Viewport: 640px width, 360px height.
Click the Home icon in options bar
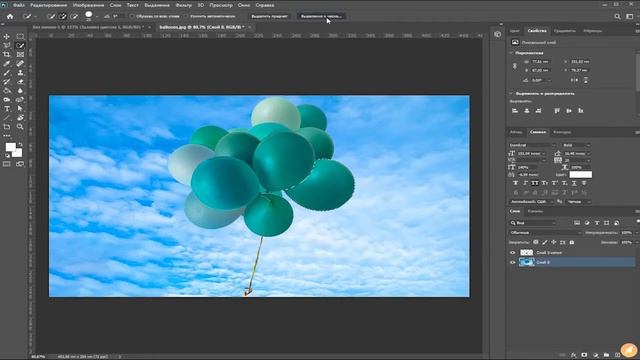coord(10,16)
